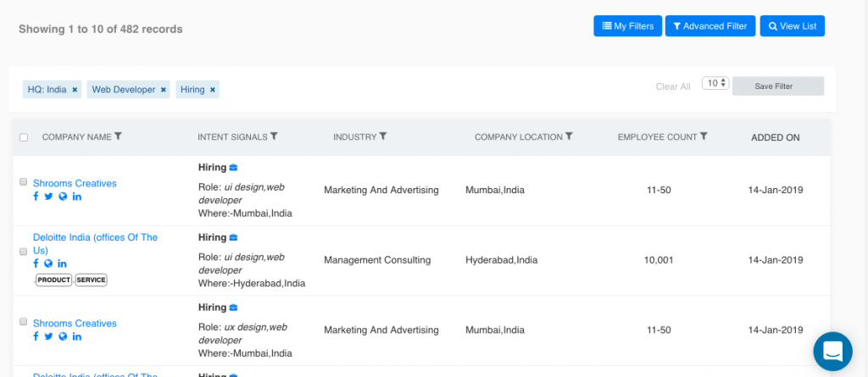The width and height of the screenshot is (868, 377).
Task: Click Hiring briefcase icon in Deloitte row
Action: click(x=234, y=237)
